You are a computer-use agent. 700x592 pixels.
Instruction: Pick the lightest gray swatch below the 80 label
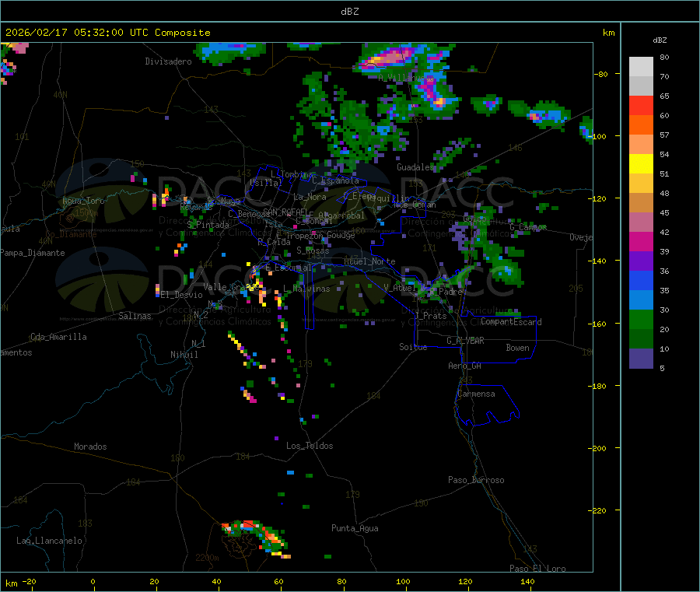(x=641, y=67)
